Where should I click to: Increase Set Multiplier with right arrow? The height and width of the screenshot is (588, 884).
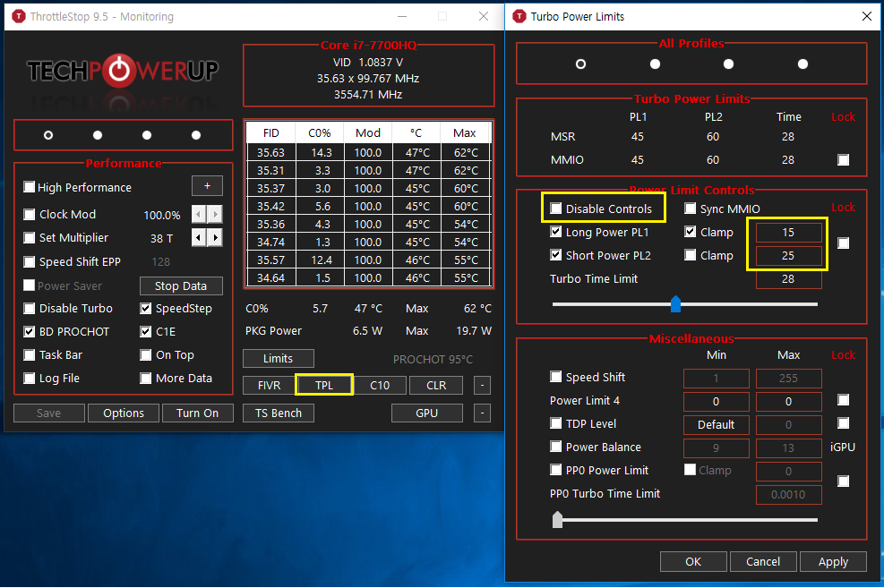pyautogui.click(x=215, y=238)
